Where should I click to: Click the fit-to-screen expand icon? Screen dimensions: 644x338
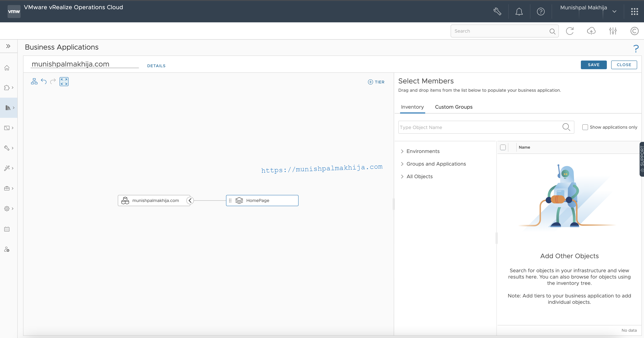[64, 81]
